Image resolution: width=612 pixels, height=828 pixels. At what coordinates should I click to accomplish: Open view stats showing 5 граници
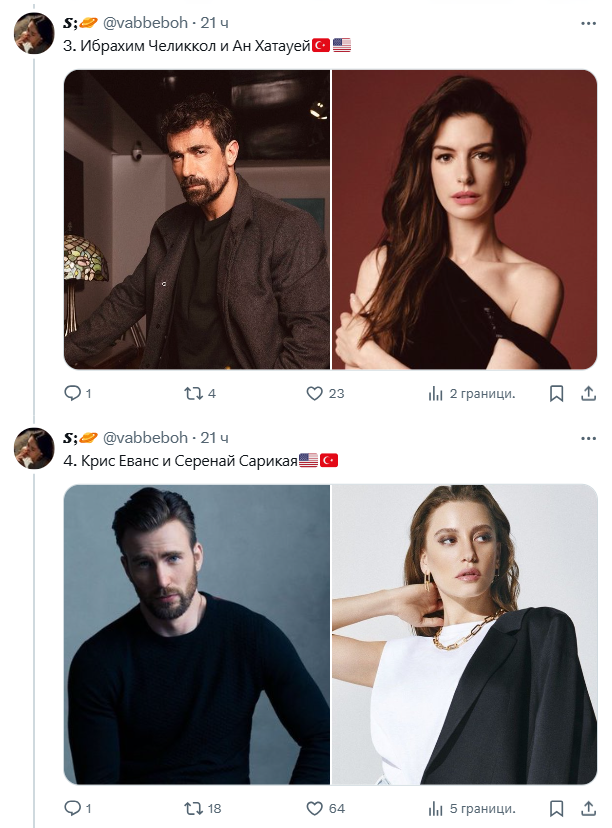click(436, 808)
